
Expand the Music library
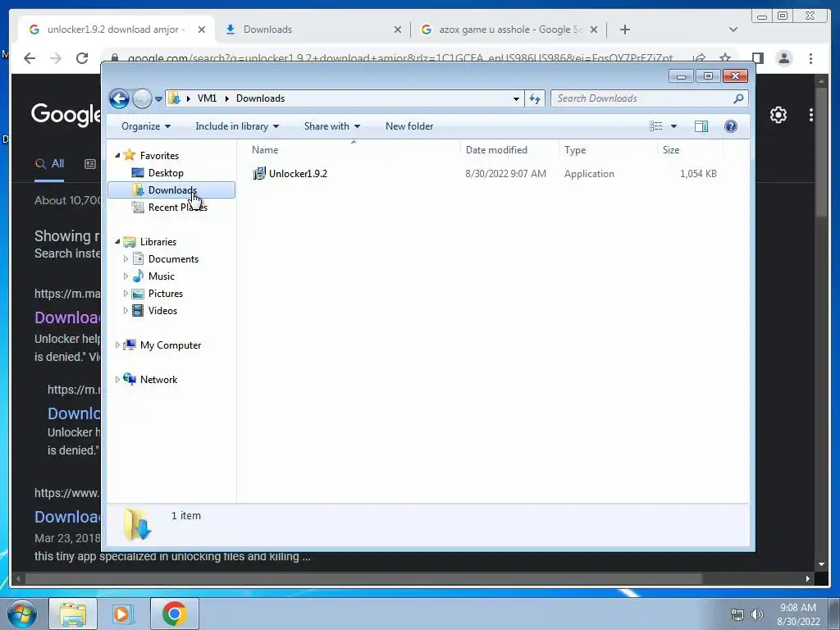tap(126, 276)
